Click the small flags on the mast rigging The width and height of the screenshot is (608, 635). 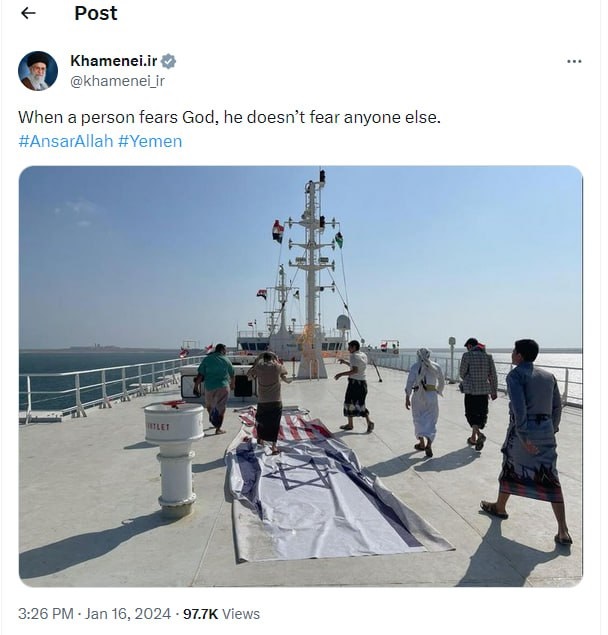click(x=277, y=231)
